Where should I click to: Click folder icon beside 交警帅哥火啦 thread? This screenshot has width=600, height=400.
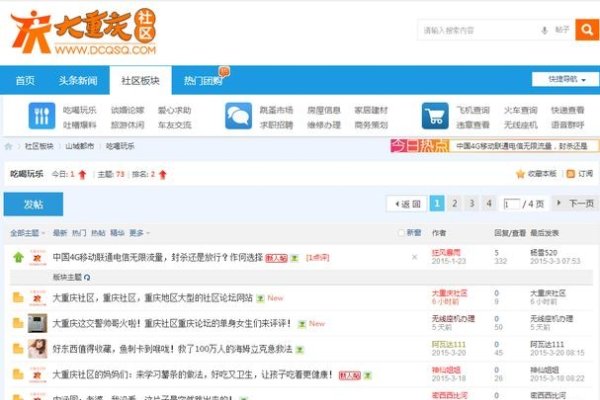[18, 323]
